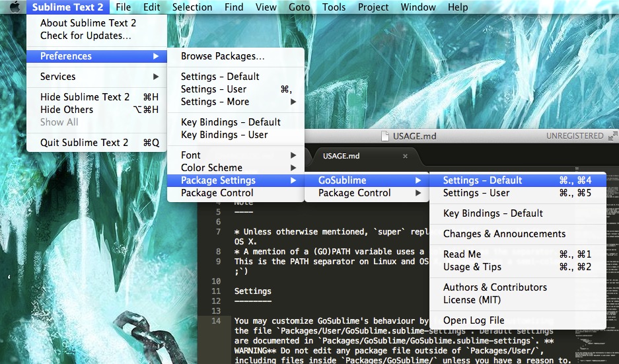Open GoSublime Settings - User

(x=476, y=193)
